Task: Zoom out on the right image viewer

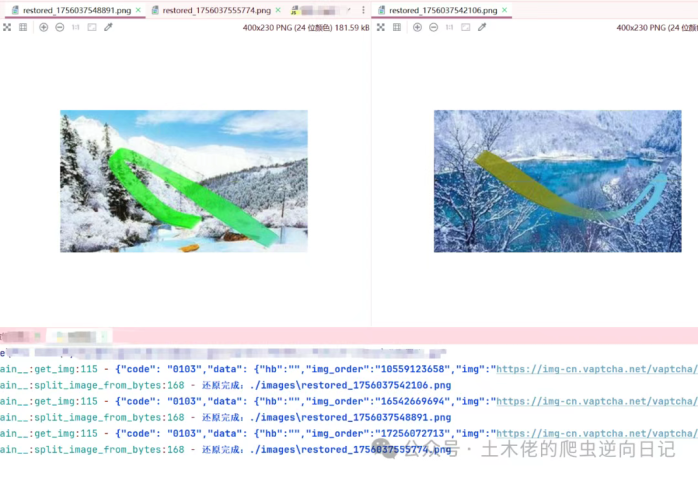Action: [433, 27]
